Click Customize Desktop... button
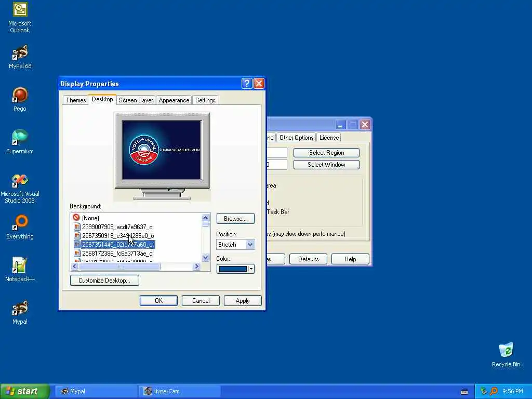Image resolution: width=532 pixels, height=399 pixels. pos(104,280)
